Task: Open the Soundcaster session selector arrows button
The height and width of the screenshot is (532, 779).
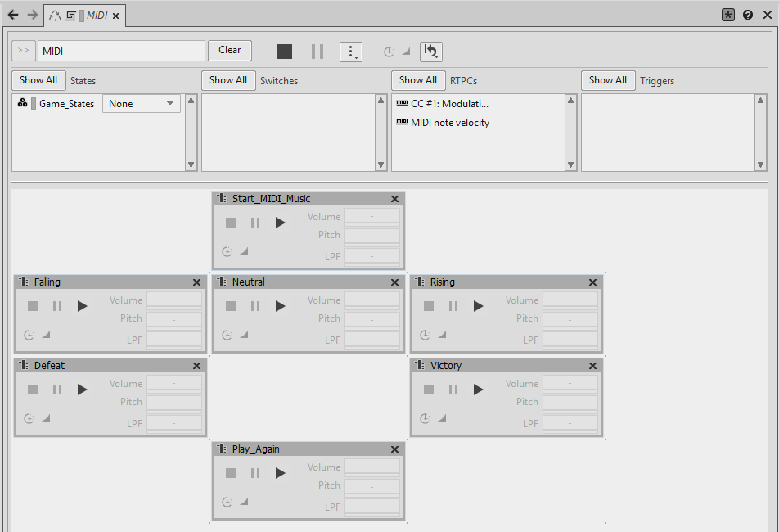Action: click(23, 51)
